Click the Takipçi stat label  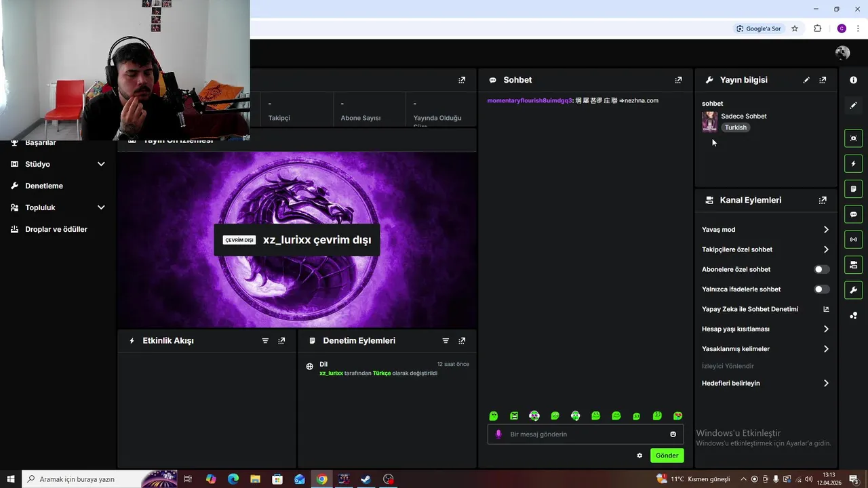coord(279,118)
